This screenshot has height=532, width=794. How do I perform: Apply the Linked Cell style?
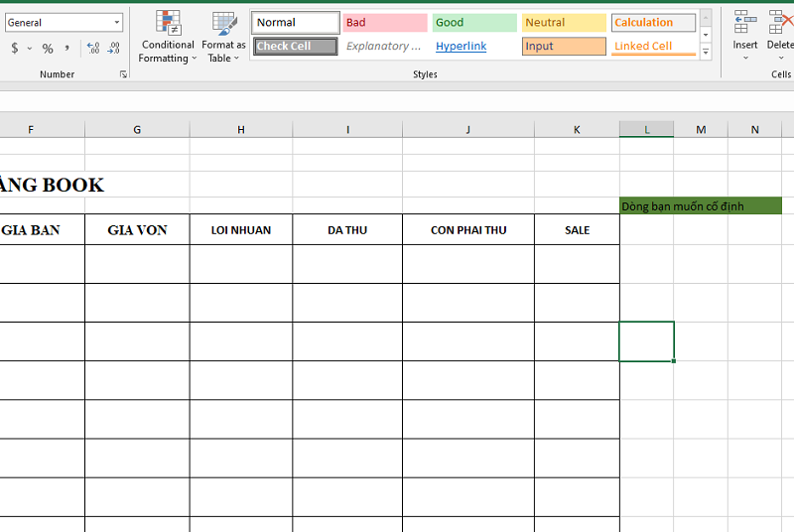pyautogui.click(x=653, y=46)
